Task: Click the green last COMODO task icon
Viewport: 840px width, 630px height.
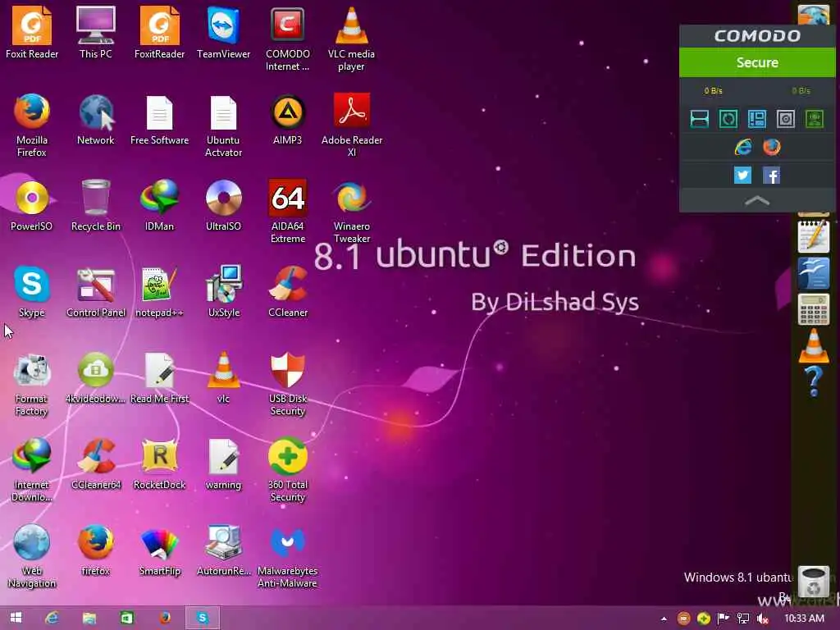Action: 815,118
